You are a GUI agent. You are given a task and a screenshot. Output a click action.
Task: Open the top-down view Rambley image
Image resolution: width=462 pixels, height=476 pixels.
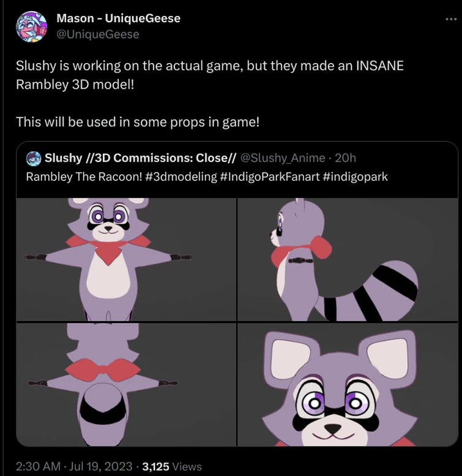[125, 384]
